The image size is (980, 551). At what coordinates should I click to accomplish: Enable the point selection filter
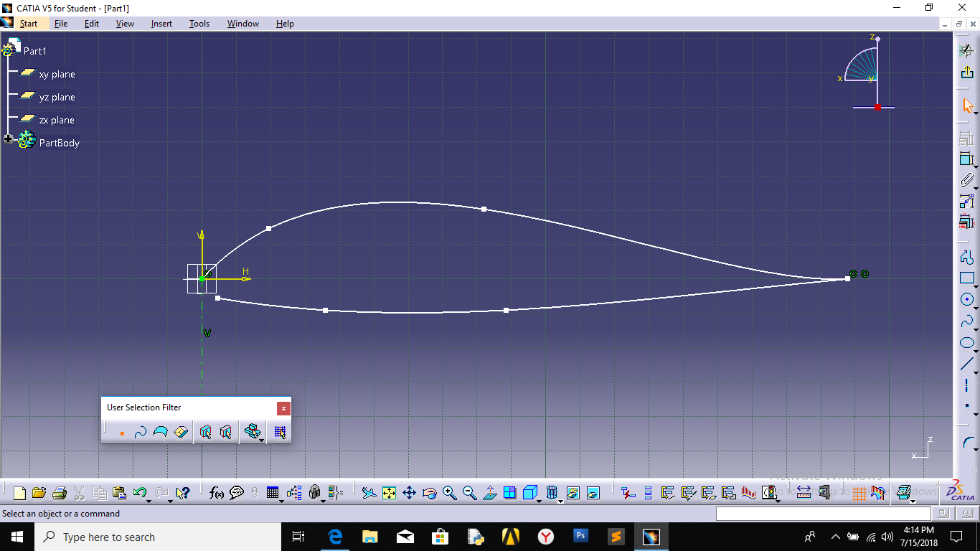[x=122, y=432]
